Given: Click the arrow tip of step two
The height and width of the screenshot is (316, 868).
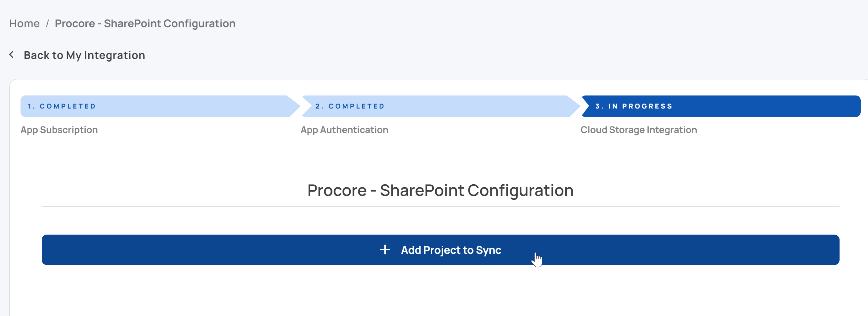Looking at the screenshot, I should 574,106.
